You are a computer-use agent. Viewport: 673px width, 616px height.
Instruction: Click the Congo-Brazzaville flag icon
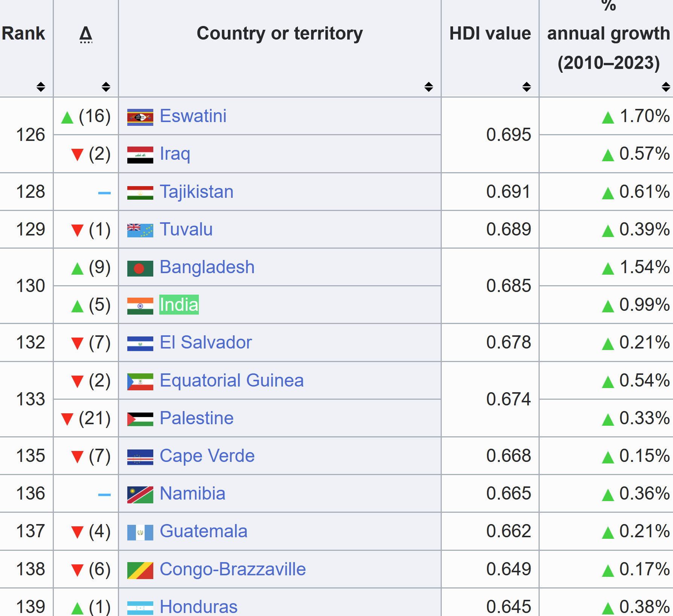pyautogui.click(x=140, y=570)
